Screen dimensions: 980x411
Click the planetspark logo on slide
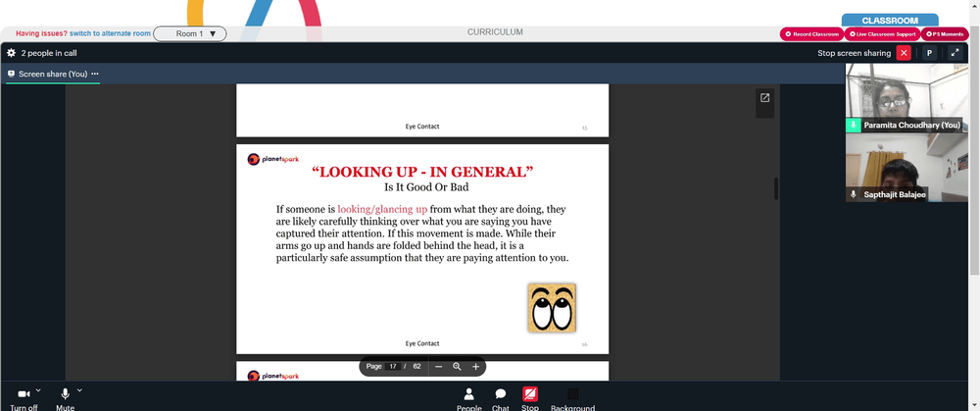(x=273, y=159)
